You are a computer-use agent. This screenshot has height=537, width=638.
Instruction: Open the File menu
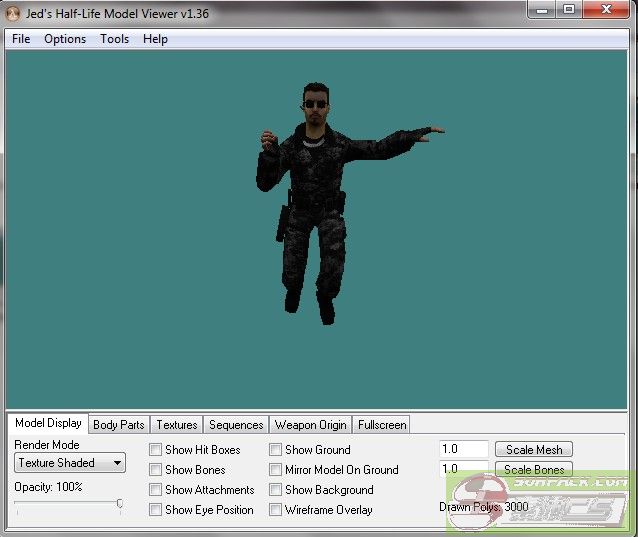point(21,39)
